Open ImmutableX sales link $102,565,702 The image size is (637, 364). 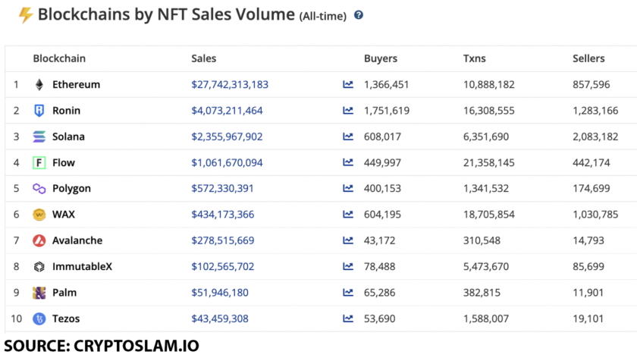(x=223, y=266)
